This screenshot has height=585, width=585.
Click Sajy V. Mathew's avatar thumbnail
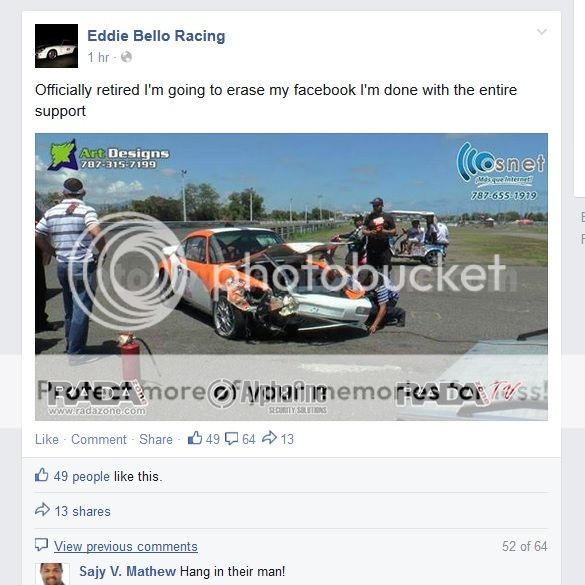click(52, 574)
